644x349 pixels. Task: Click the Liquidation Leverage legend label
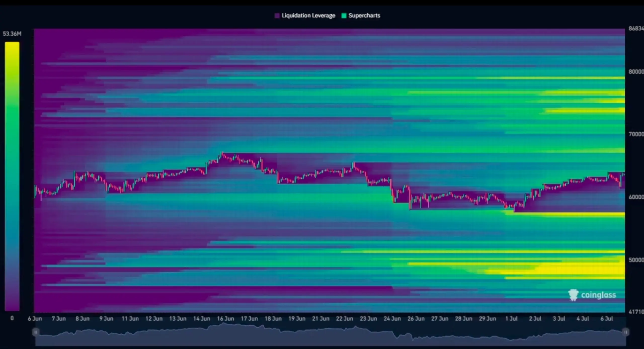pos(308,16)
